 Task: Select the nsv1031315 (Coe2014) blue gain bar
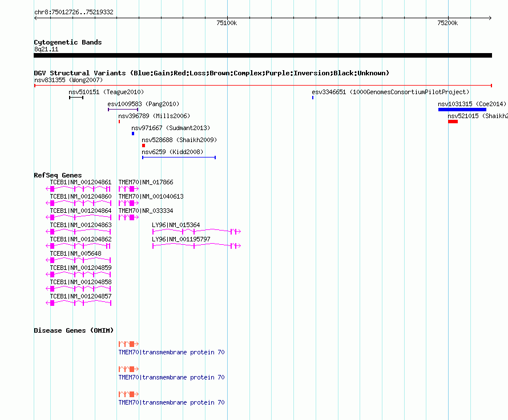(462, 110)
